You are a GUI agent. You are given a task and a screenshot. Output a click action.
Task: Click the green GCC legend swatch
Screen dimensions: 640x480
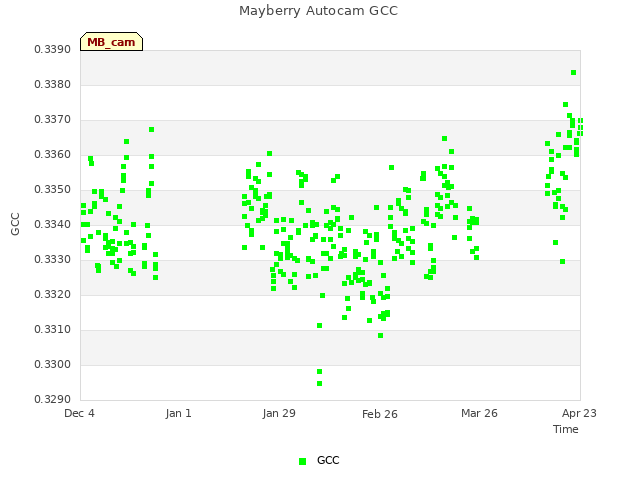[302, 461]
